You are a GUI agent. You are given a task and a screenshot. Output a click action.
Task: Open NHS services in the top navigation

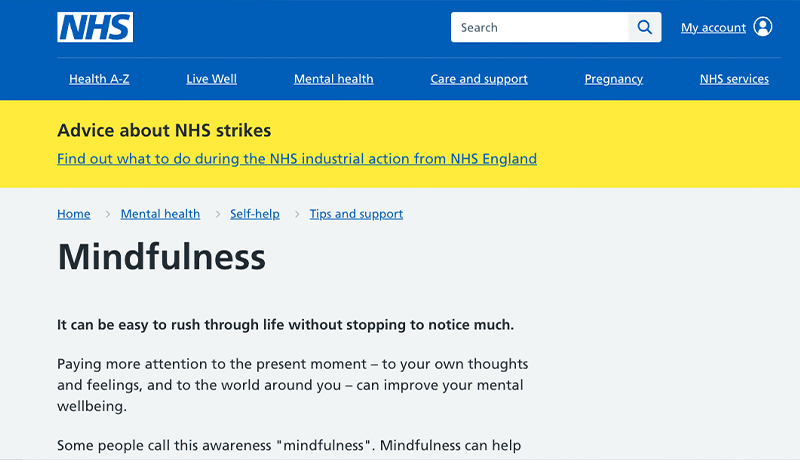(734, 79)
